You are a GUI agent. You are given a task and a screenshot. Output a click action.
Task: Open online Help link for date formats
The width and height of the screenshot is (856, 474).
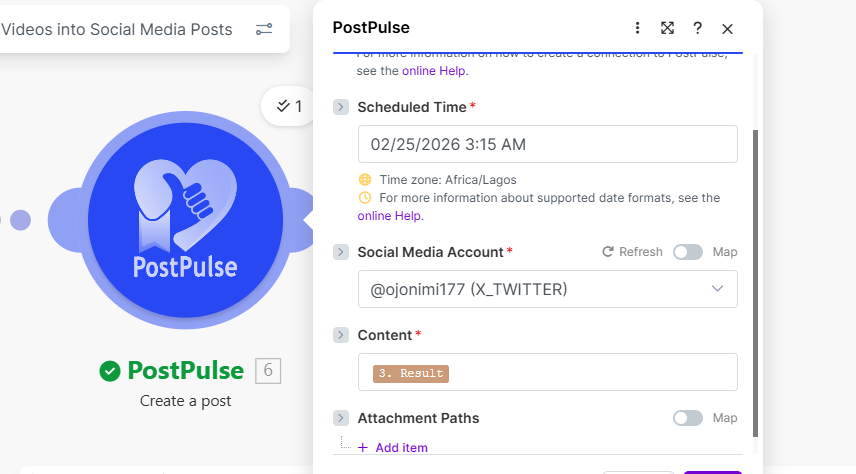(x=389, y=216)
